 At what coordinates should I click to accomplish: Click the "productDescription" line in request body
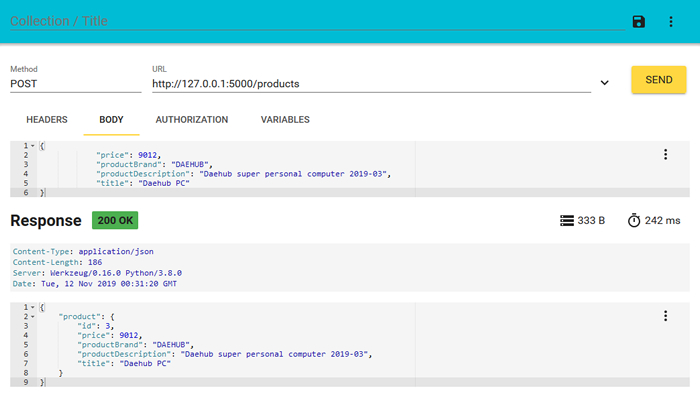[243, 174]
